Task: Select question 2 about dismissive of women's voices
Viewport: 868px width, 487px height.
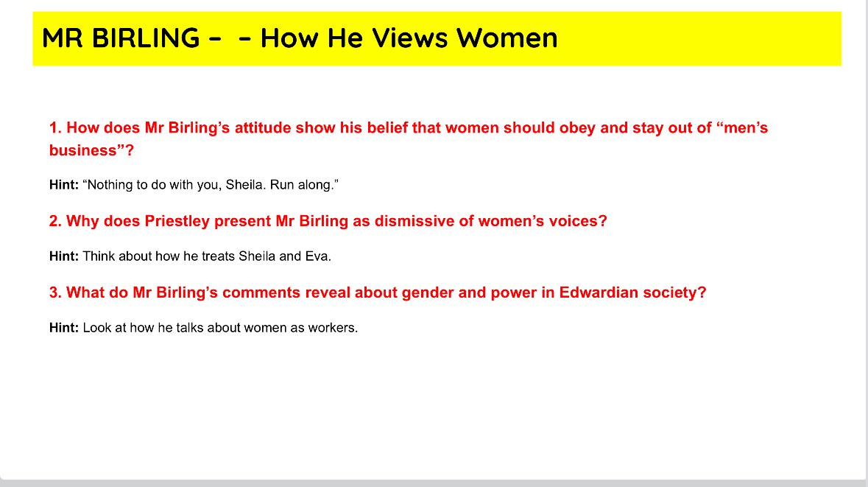Action: pyautogui.click(x=328, y=221)
